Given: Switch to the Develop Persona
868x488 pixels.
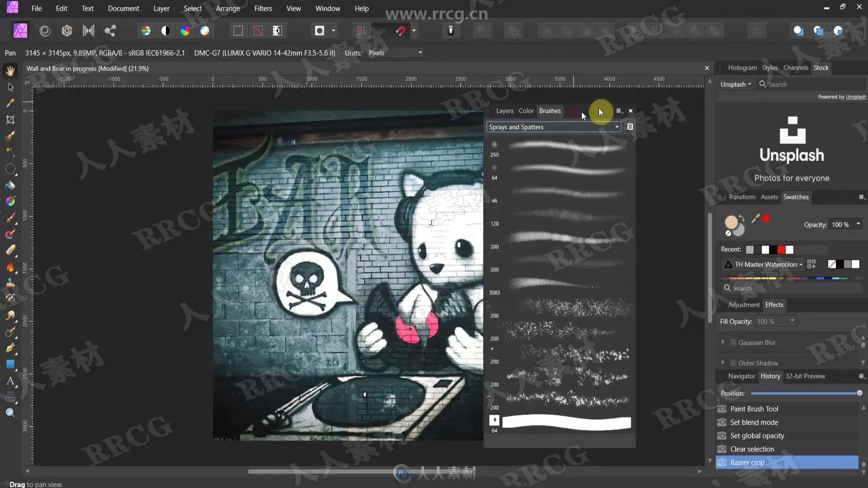Looking at the screenshot, I should [x=67, y=31].
